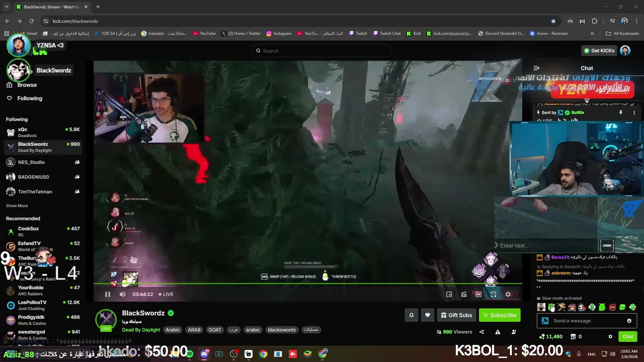The width and height of the screenshot is (644, 362).
Task: Follow channel with heart button
Action: [x=428, y=315]
